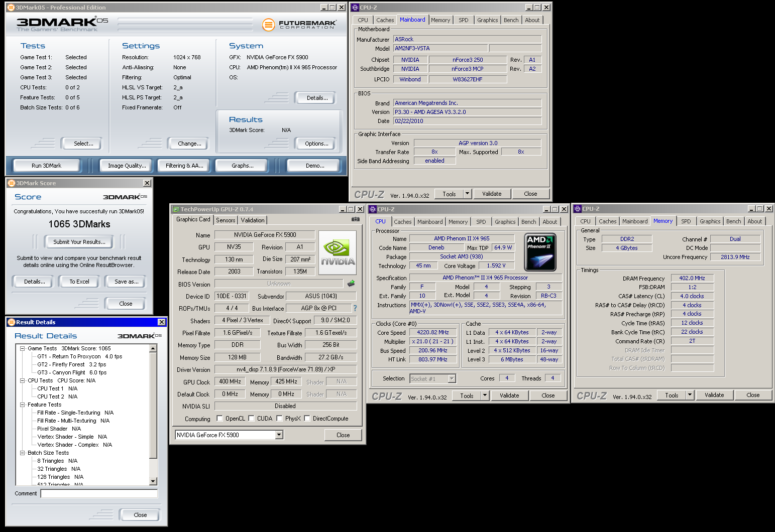Open Caches tab in CPU-Z Mainboard window

[385, 20]
